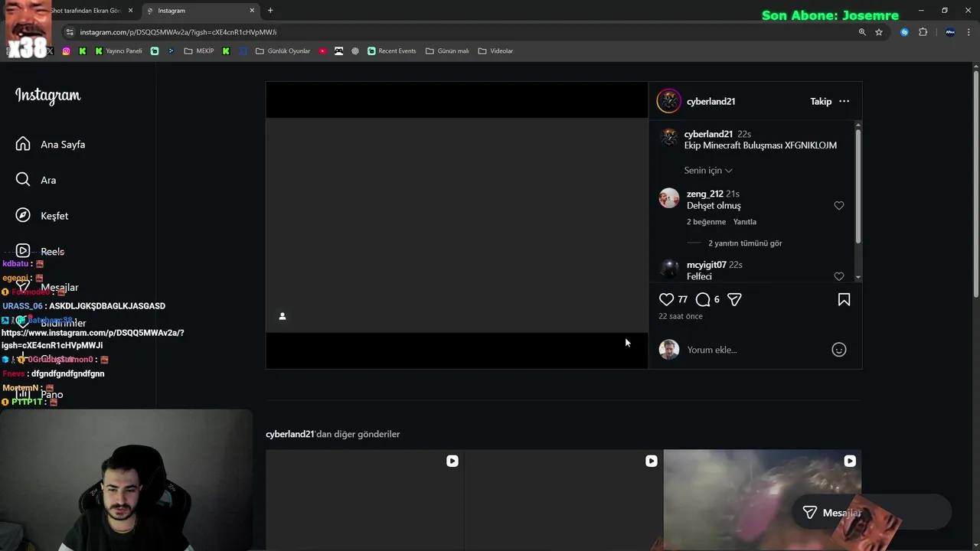Image resolution: width=980 pixels, height=551 pixels.
Task: Show likes count 77
Action: (682, 299)
